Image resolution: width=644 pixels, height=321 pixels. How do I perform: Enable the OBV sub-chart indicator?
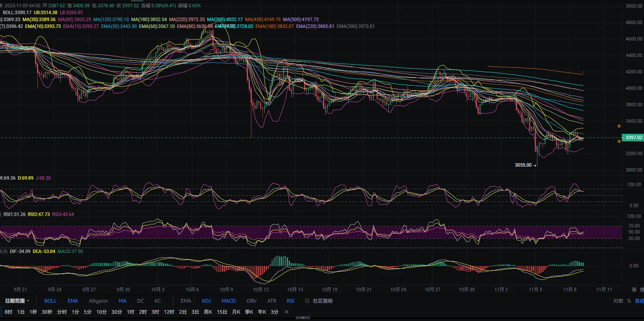[251, 301]
